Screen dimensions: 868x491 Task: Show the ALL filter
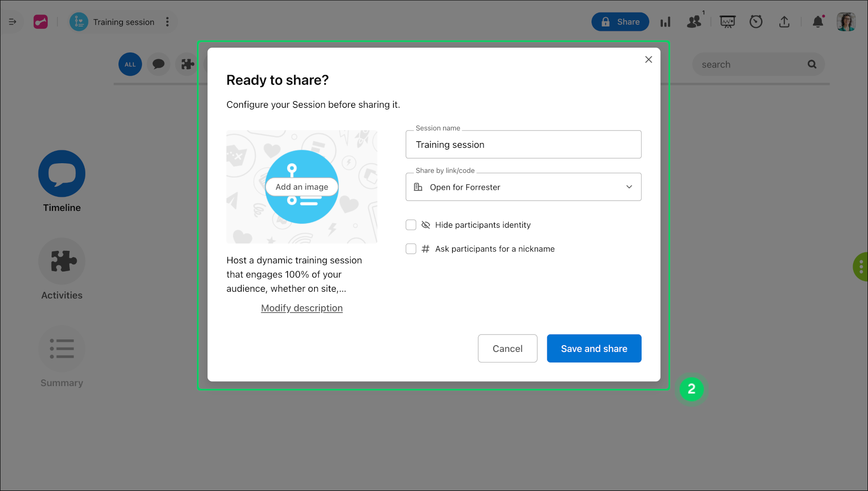(130, 64)
